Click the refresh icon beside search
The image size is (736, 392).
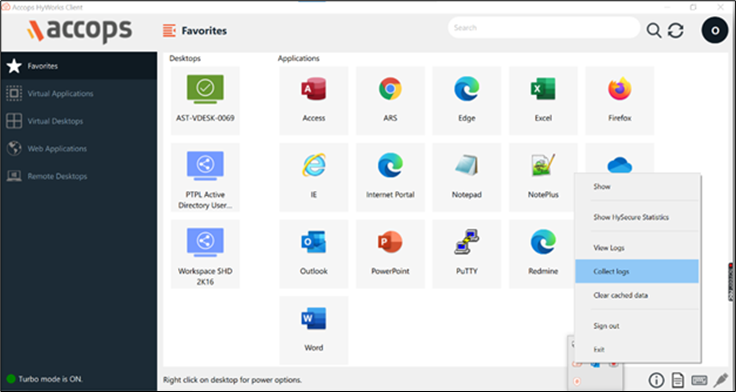pyautogui.click(x=675, y=31)
